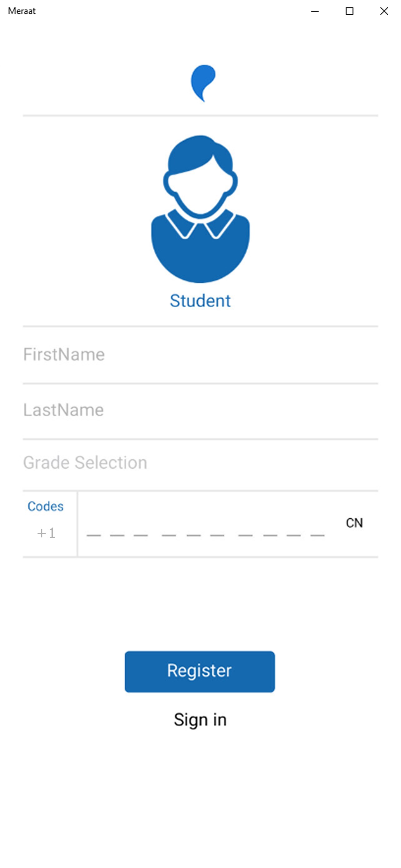Screen dimensions: 401x868
Task: Click the first digit placeholder of phone number
Action: (94, 534)
